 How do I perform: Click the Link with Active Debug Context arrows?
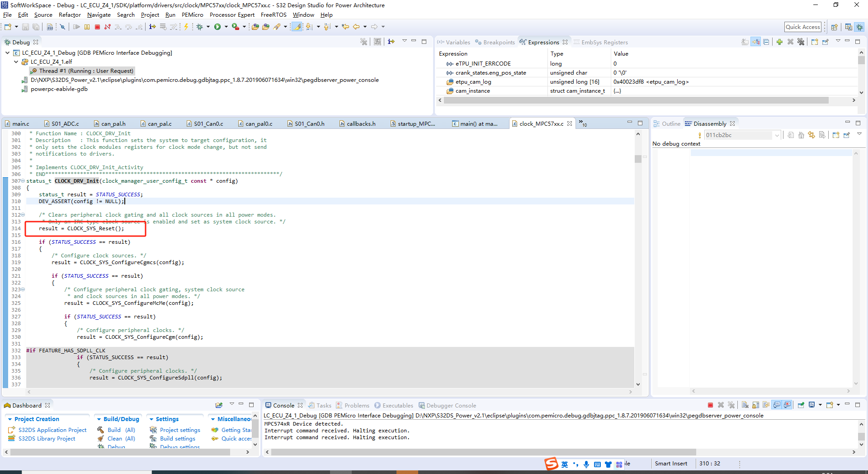pos(811,135)
